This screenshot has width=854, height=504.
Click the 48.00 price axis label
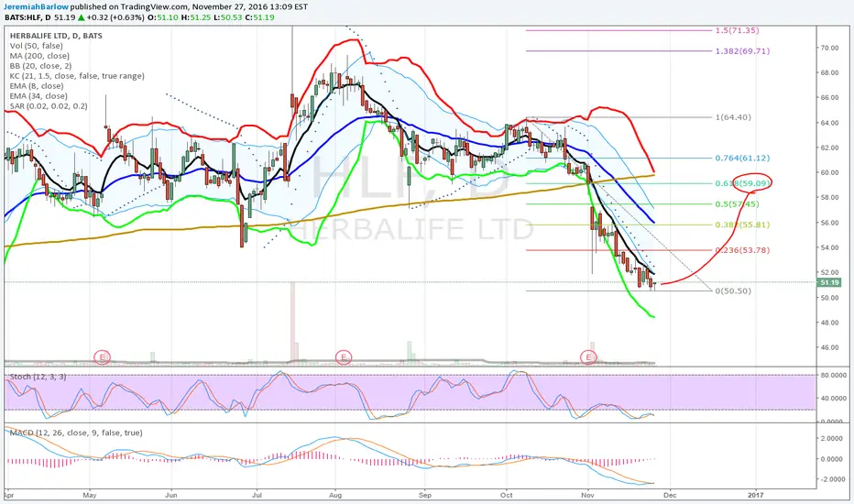830,323
